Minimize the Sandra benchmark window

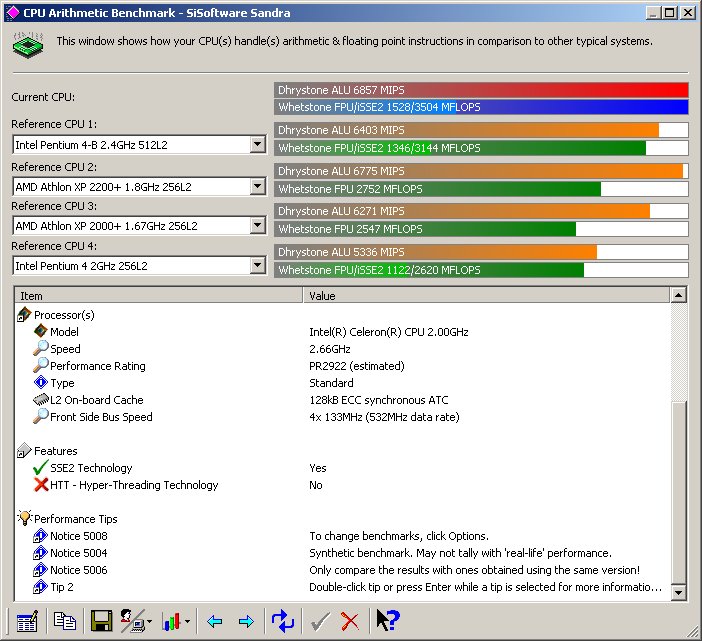[x=653, y=13]
